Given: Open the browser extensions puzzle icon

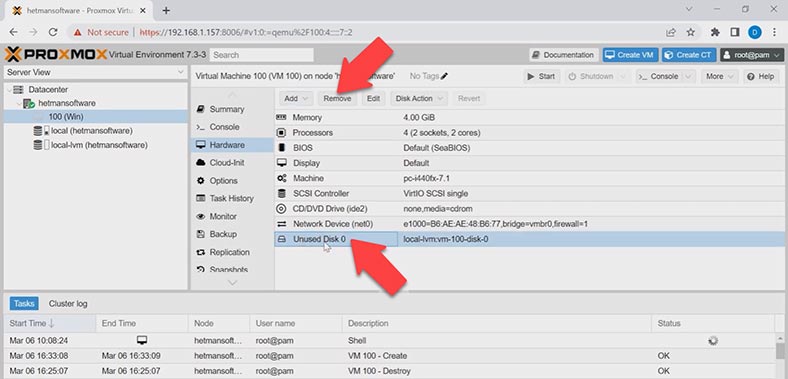Looking at the screenshot, I should (x=715, y=32).
